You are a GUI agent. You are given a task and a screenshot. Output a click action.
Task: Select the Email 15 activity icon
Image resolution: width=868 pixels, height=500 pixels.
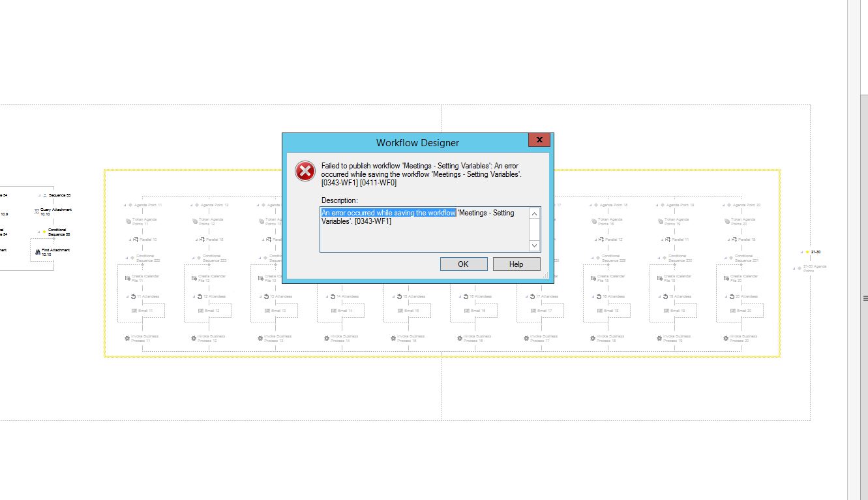[400, 311]
